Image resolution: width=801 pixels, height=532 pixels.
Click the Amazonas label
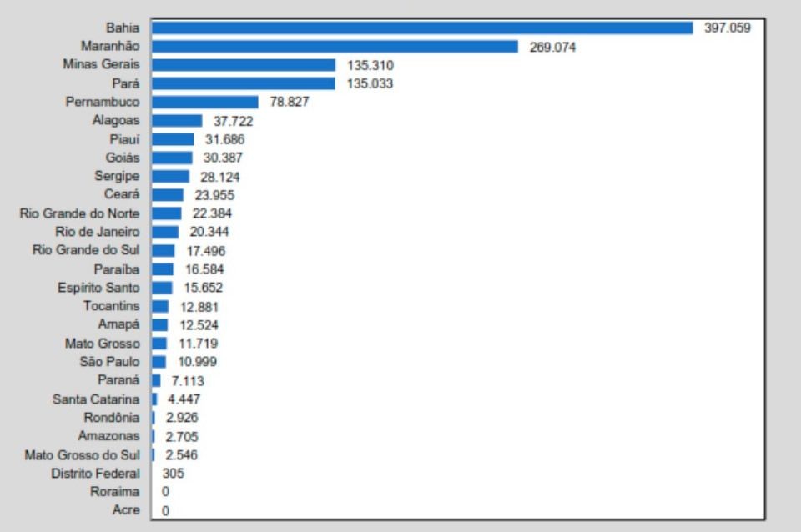[108, 435]
